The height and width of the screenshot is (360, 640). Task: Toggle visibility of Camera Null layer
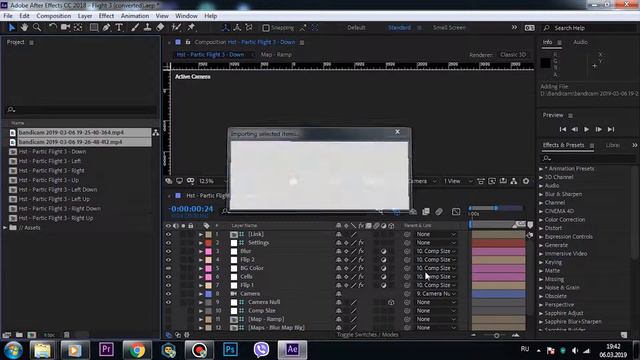pyautogui.click(x=168, y=302)
